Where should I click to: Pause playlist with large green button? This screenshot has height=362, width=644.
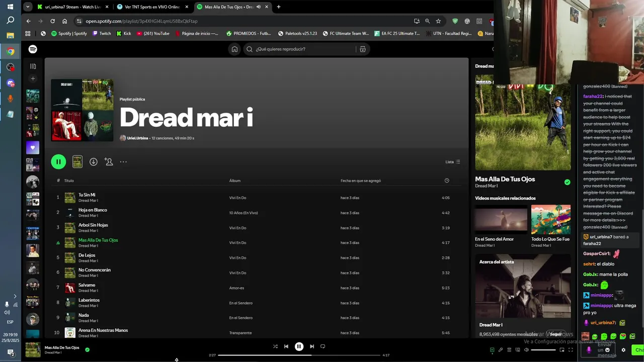pos(58,162)
